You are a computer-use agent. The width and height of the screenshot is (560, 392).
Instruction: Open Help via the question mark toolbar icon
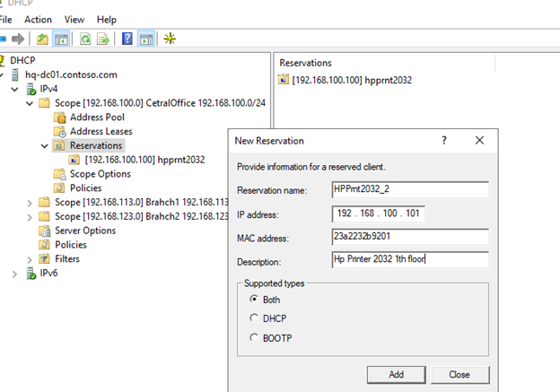[127, 39]
